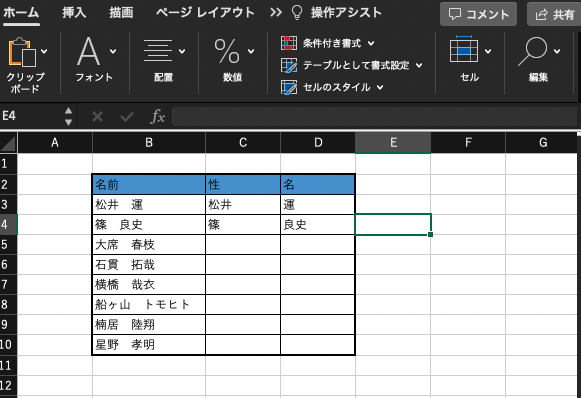The image size is (581, 398).
Task: Select cell containing 横橋 哉衣
Action: pos(149,284)
